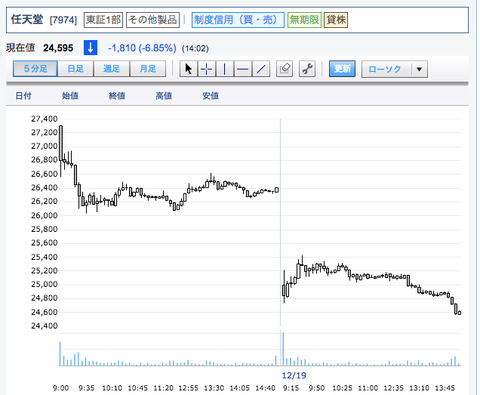Switch to 日足 daily chart
480x395 pixels.
tap(75, 69)
